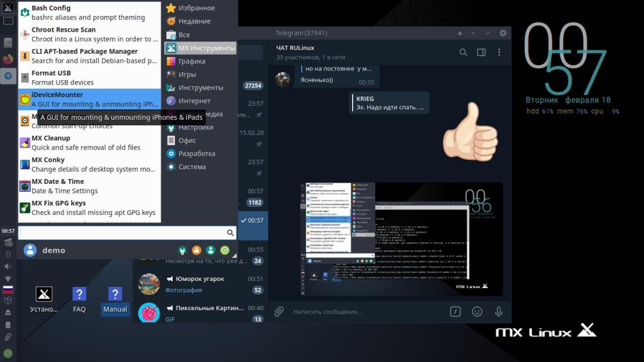Run MX Fix GPG keys
This screenshot has width=644, height=362.
[90, 207]
